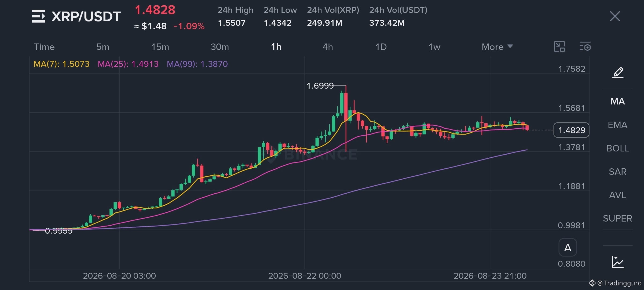This screenshot has height=290, width=644.
Task: Switch to the 1w timeframe
Action: click(x=434, y=47)
